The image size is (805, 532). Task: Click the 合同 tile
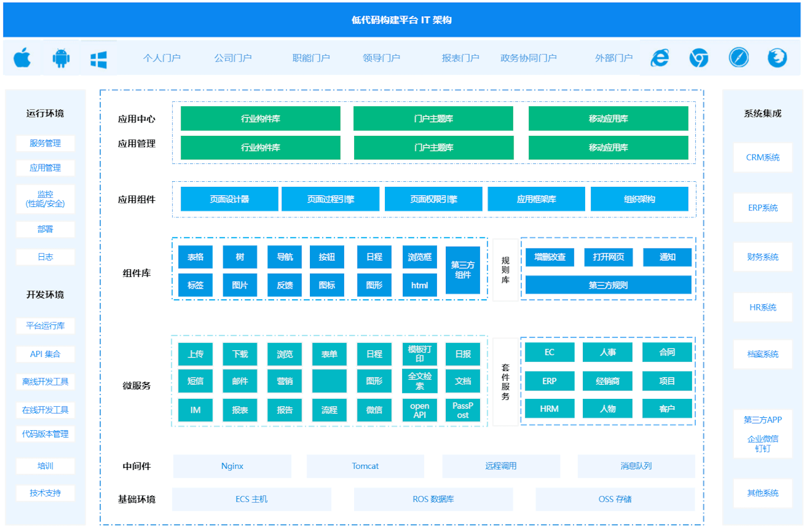click(x=667, y=352)
